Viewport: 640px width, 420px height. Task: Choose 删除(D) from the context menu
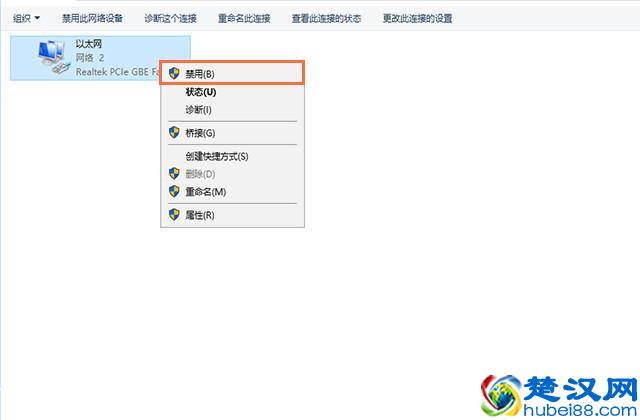[x=232, y=174]
